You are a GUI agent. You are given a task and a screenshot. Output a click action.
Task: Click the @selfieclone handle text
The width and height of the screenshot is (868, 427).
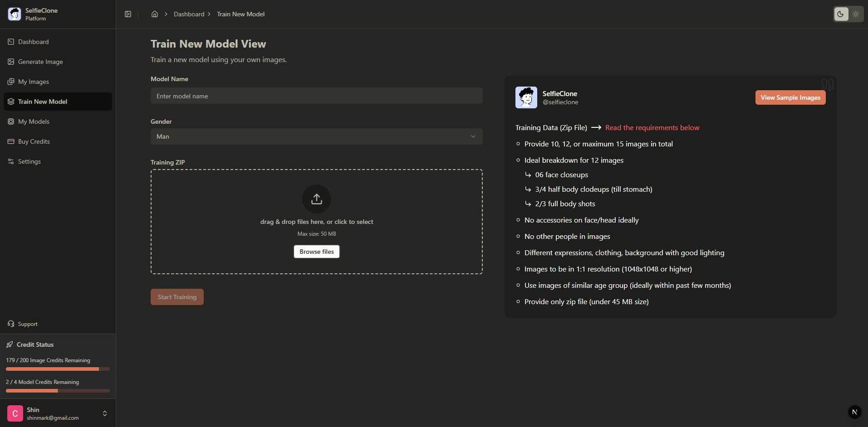click(560, 102)
